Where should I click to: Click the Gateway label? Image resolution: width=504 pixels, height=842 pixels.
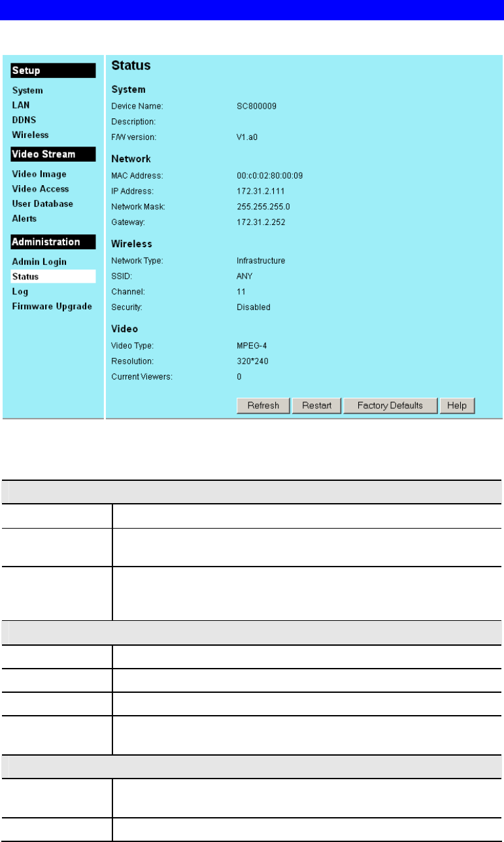127,222
